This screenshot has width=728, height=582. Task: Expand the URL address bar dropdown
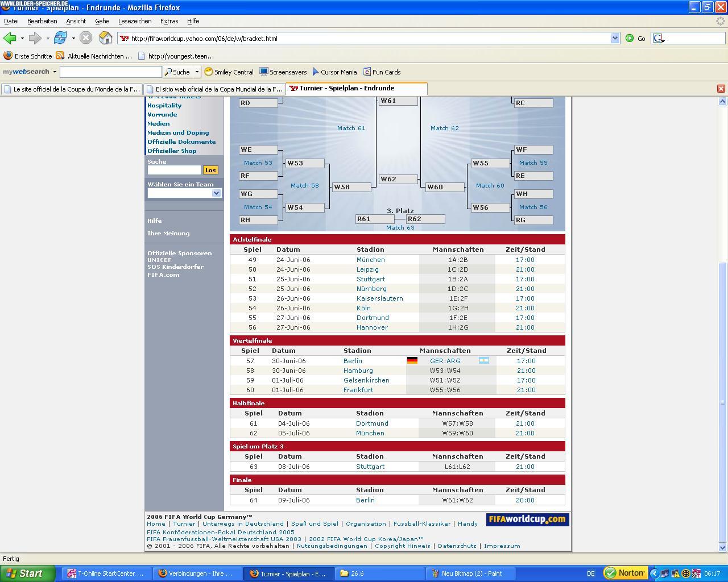pos(615,38)
